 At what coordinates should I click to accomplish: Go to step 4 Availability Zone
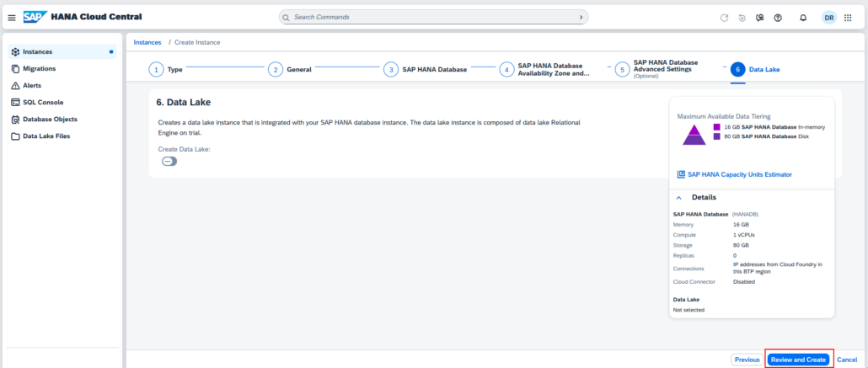tap(544, 70)
